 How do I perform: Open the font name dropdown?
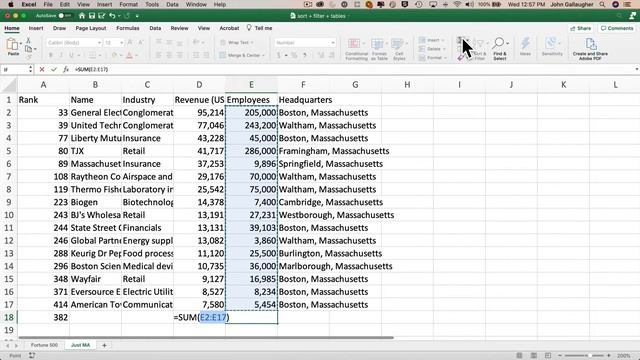99,42
